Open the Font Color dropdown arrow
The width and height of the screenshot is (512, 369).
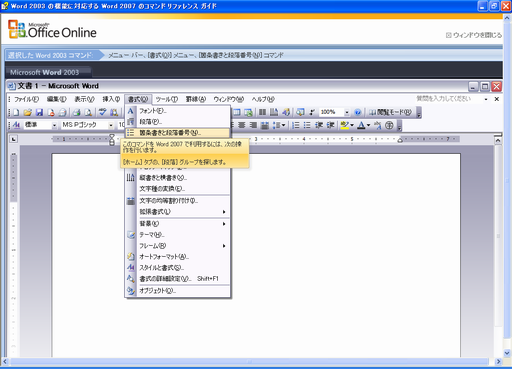[x=368, y=125]
